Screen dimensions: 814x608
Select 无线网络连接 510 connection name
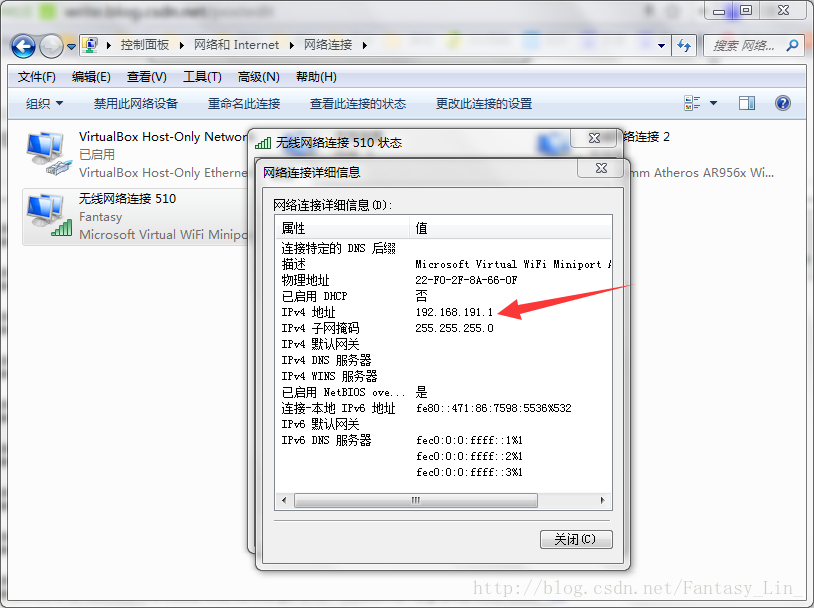127,198
